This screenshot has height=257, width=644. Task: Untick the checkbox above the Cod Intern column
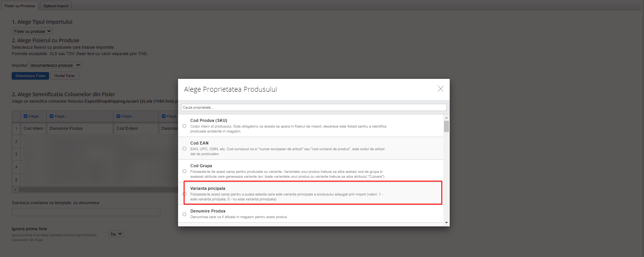(26, 116)
